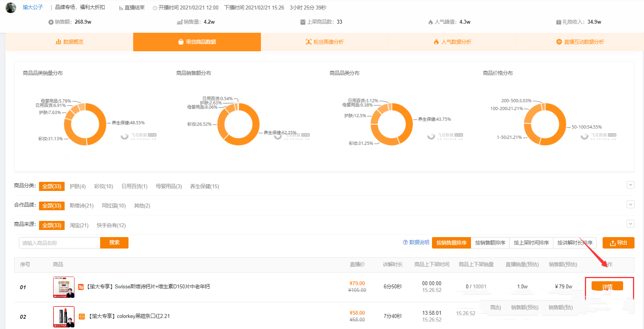Sort by 按销售额排序
The height and width of the screenshot is (329, 644).
[x=490, y=243]
